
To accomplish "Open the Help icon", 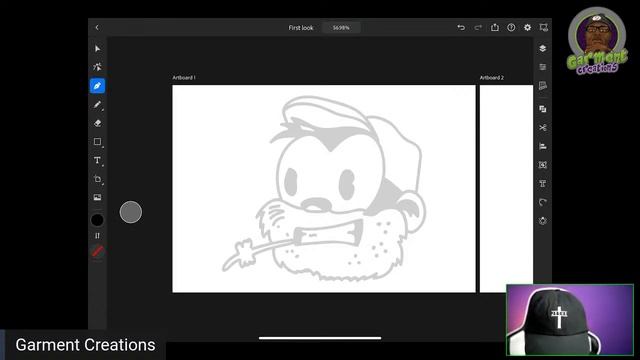I will coord(511,27).
